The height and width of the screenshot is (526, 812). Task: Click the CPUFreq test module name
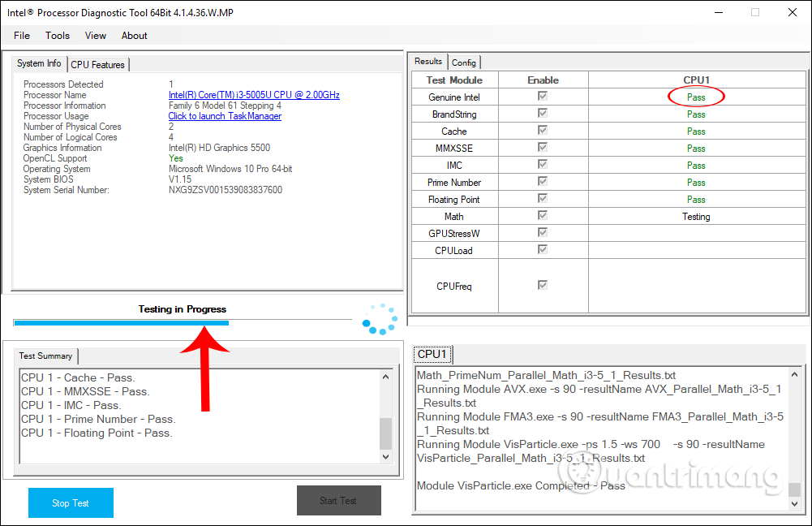[x=454, y=287]
